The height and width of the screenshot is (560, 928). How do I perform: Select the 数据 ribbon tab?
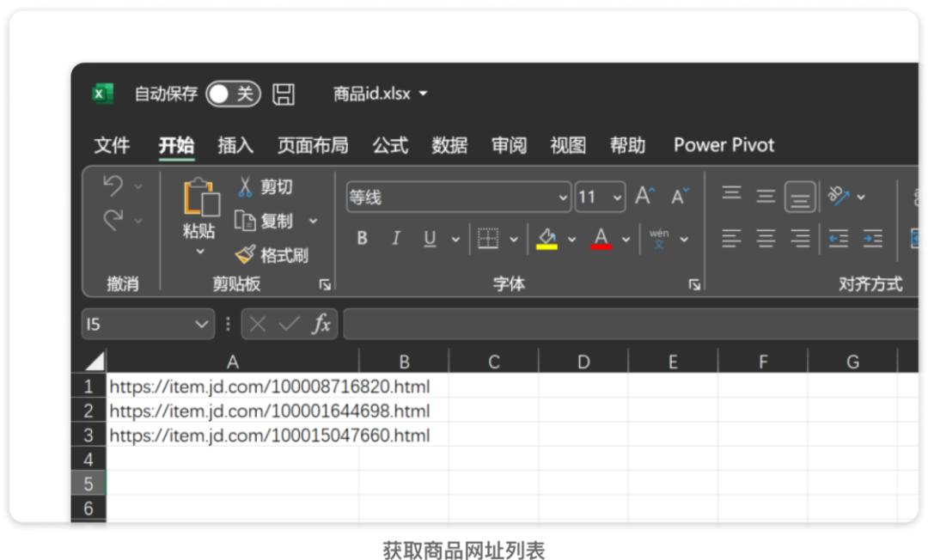449,145
